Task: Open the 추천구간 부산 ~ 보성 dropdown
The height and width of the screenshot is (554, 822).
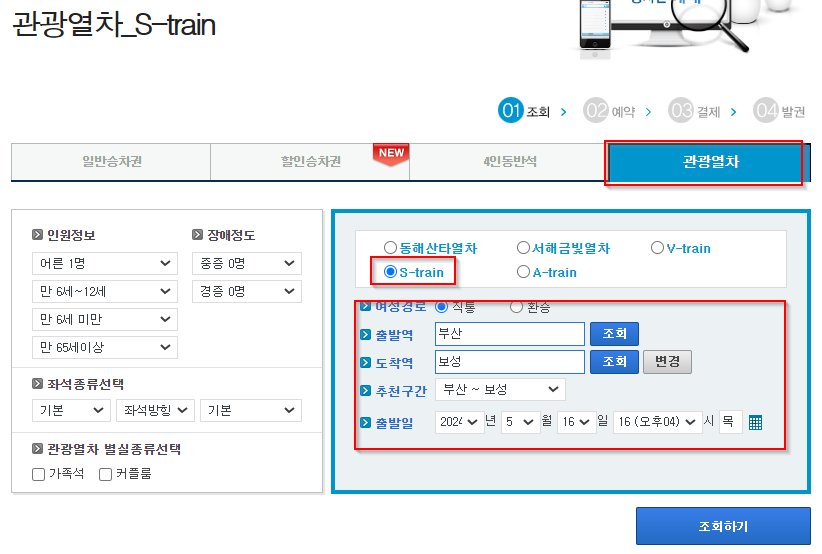Action: (501, 389)
